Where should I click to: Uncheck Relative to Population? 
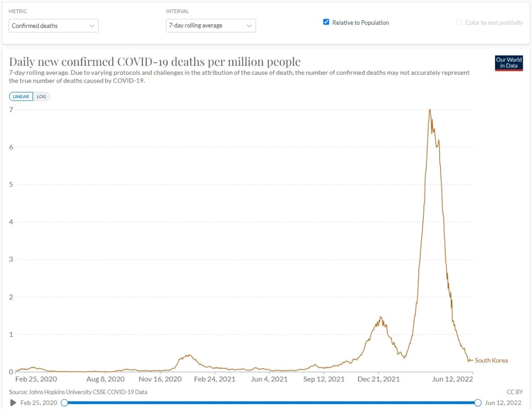326,22
